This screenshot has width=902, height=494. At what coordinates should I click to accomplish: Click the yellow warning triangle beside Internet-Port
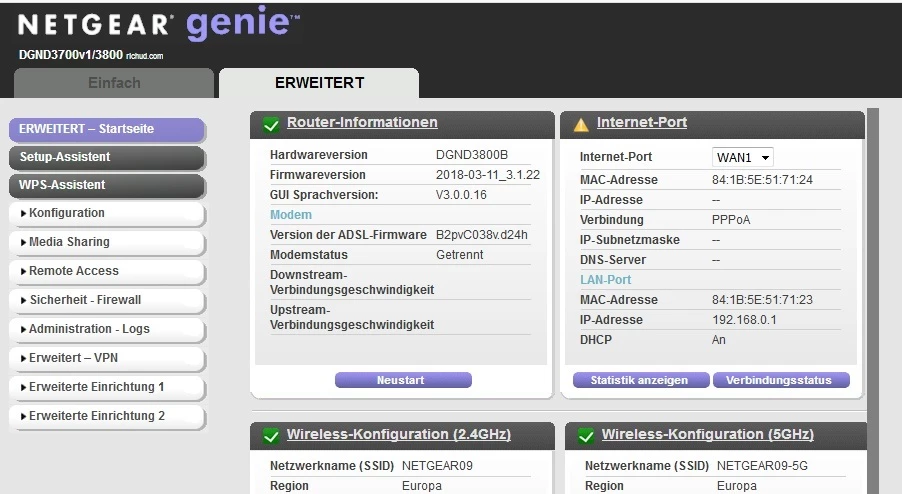(x=581, y=124)
